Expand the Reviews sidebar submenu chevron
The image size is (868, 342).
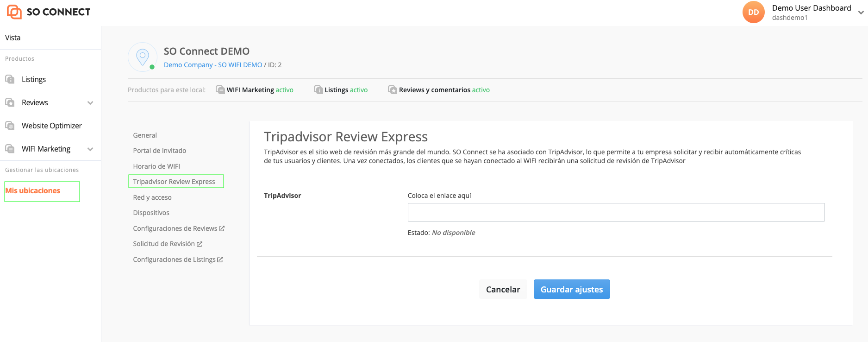point(90,103)
